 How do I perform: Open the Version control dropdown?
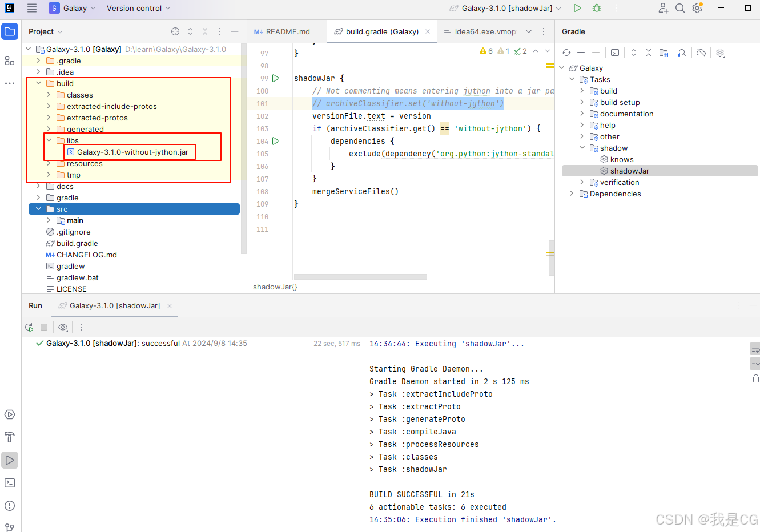pos(138,8)
